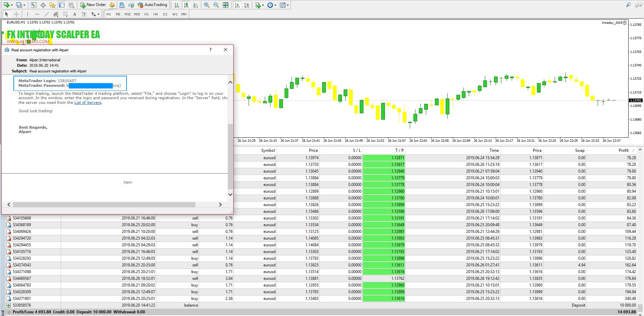Image resolution: width=644 pixels, height=316 pixels.
Task: Expand the Indicators dropdown arrow
Action: [263, 5]
